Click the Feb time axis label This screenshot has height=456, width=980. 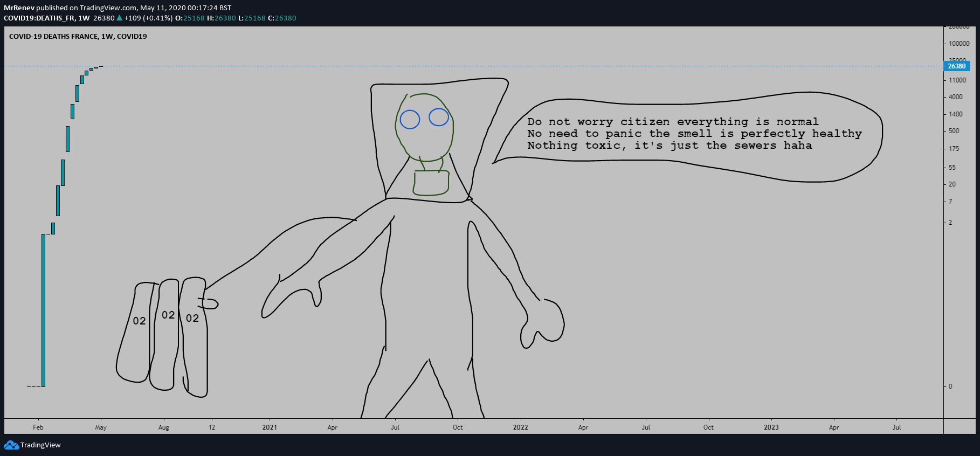38,427
